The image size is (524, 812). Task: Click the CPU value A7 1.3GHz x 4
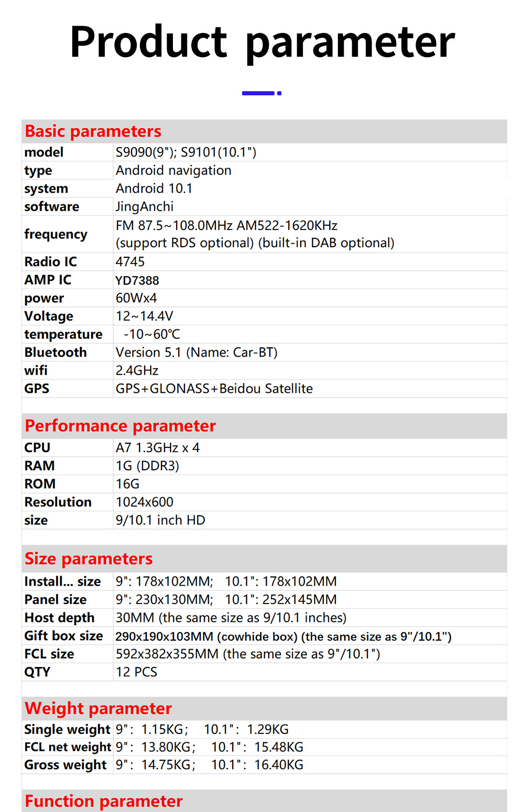pos(158,448)
